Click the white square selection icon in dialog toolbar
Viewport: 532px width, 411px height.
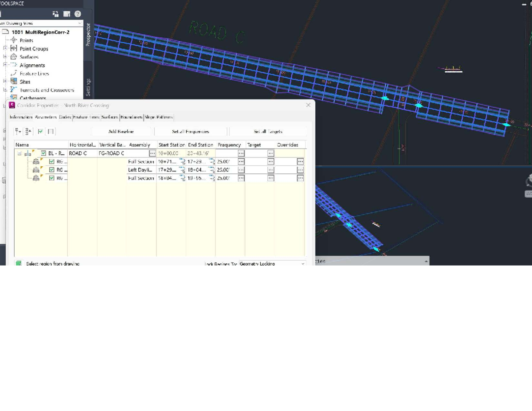50,131
